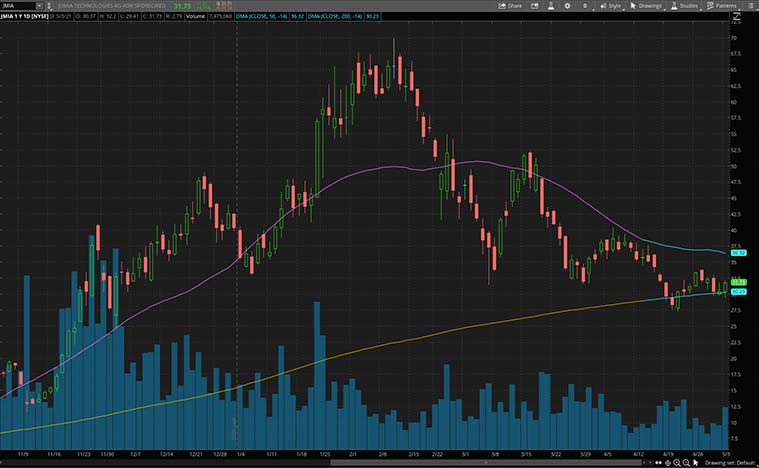Image resolution: width=759 pixels, height=468 pixels.
Task: Click the 36.32 price bubble on the axis
Action: pyautogui.click(x=738, y=253)
